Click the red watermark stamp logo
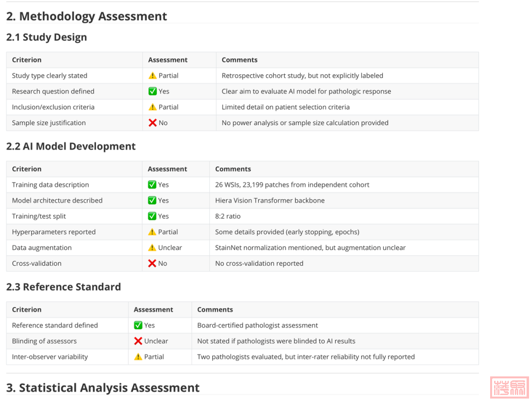The height and width of the screenshot is (401, 532). click(509, 387)
